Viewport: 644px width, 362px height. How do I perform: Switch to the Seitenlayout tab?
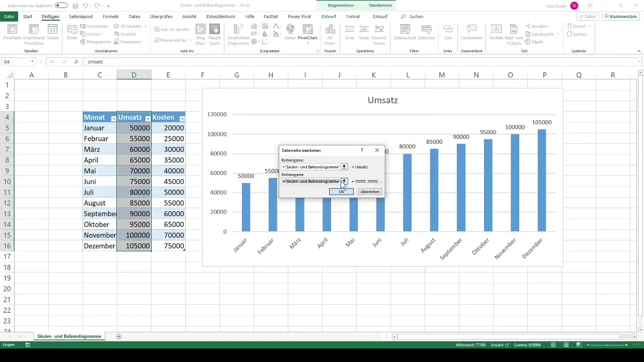point(81,17)
